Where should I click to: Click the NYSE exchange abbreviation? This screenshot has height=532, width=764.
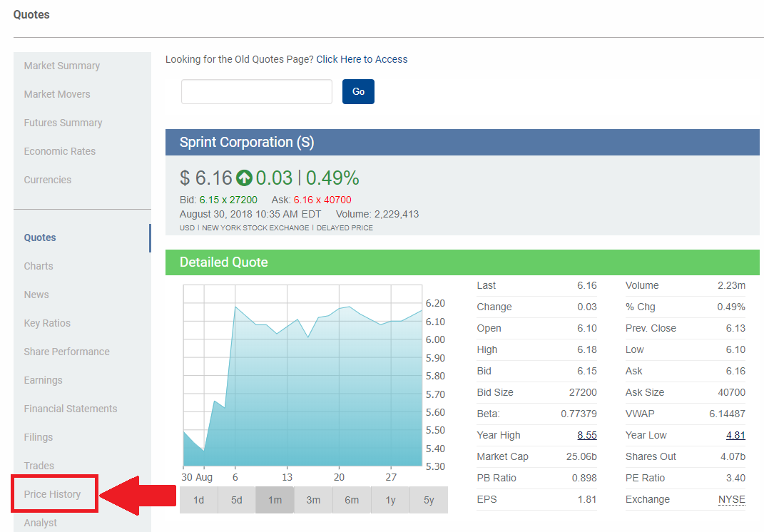[x=731, y=499]
